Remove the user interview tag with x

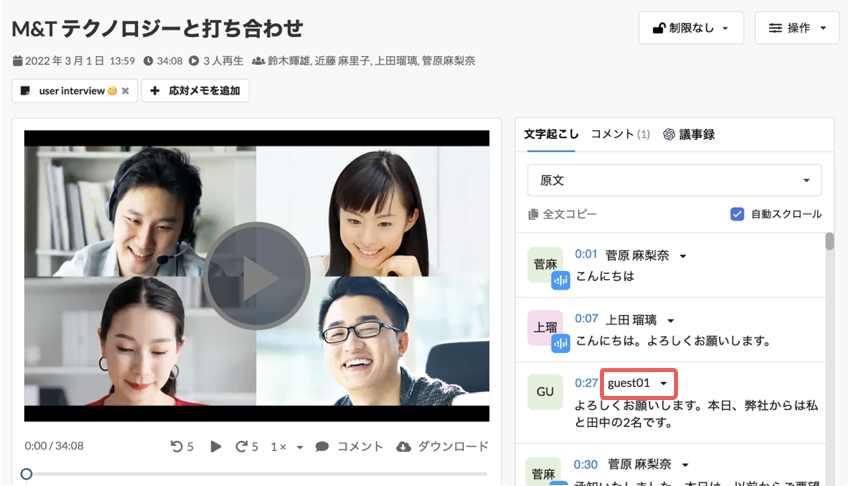click(x=125, y=91)
